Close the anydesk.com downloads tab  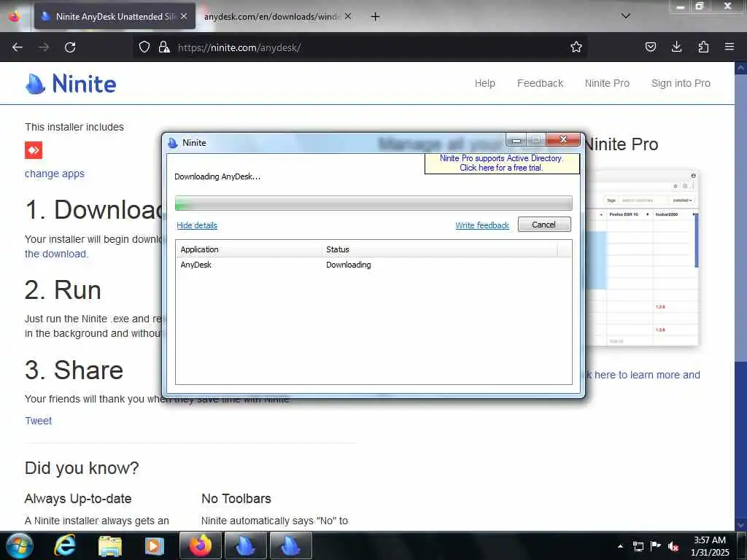(x=348, y=16)
